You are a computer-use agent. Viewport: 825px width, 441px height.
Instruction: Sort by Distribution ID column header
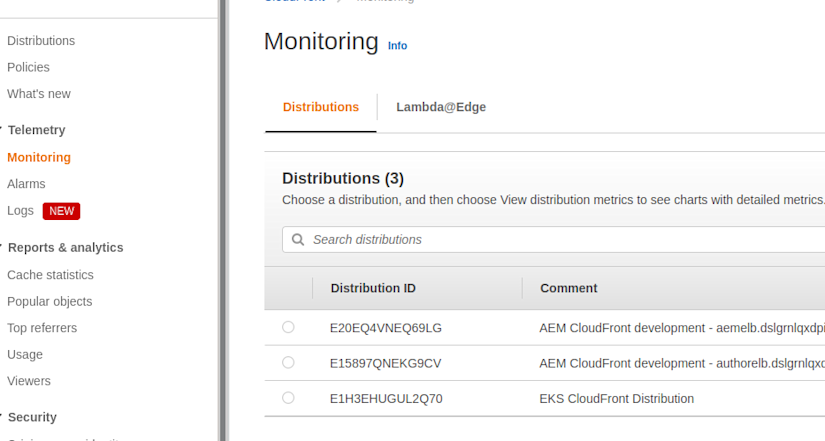point(373,288)
